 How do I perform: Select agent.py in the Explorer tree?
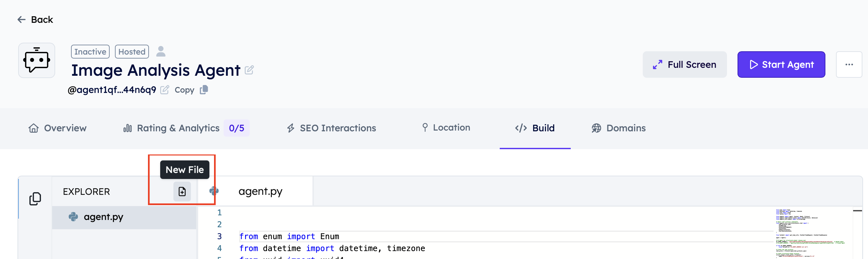[x=103, y=217]
